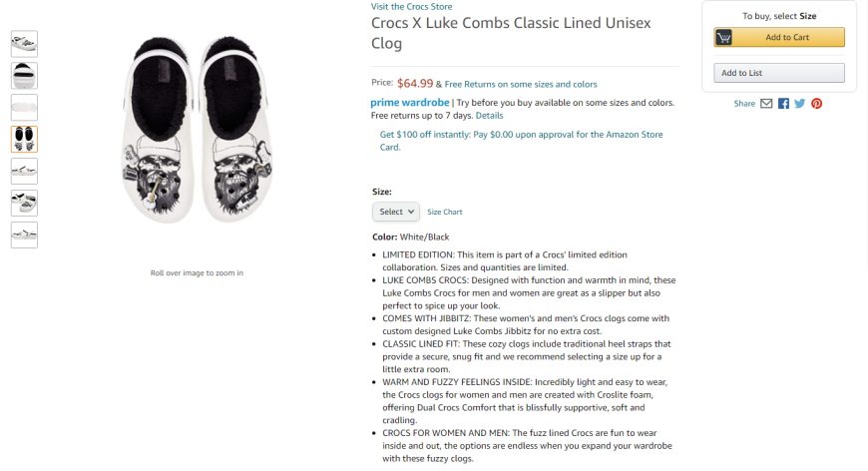Share on Facebook icon

click(783, 104)
